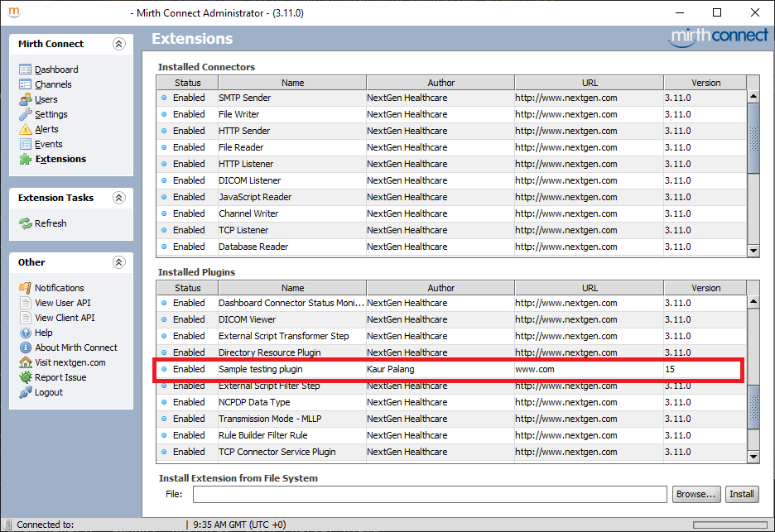775x532 pixels.
Task: Click TCP Connector Service Plugin status dot
Action: tap(164, 452)
